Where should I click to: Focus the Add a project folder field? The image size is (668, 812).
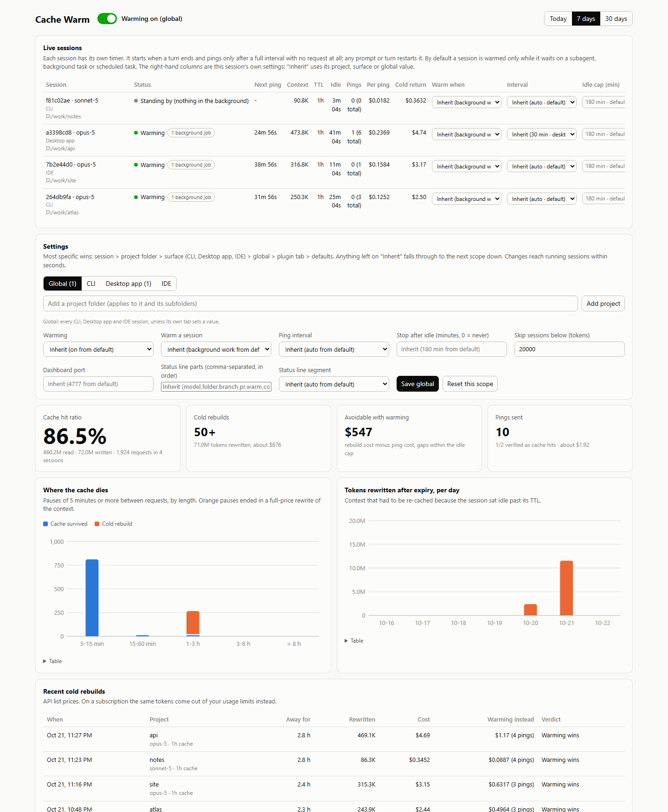pos(310,303)
